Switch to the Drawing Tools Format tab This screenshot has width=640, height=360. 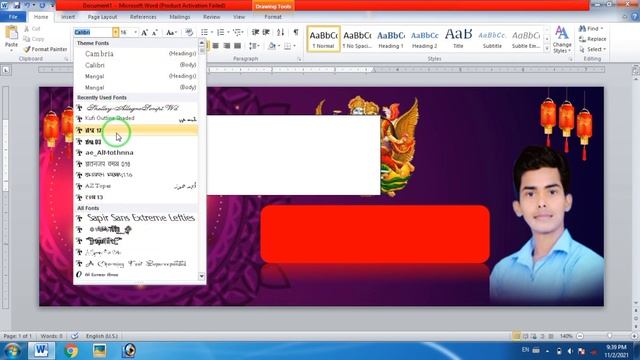tap(273, 17)
